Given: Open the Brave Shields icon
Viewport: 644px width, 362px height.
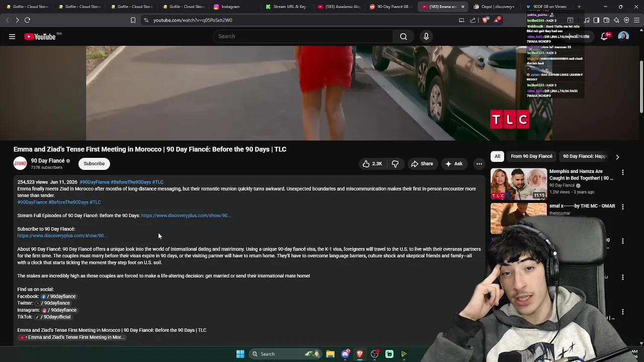Looking at the screenshot, I should coord(485,20).
